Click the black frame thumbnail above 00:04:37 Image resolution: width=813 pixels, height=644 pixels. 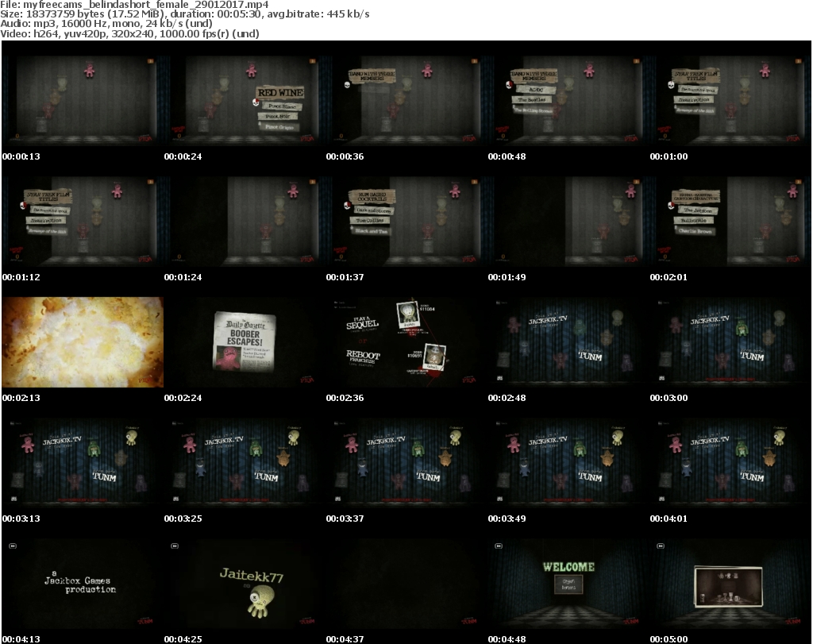click(406, 584)
